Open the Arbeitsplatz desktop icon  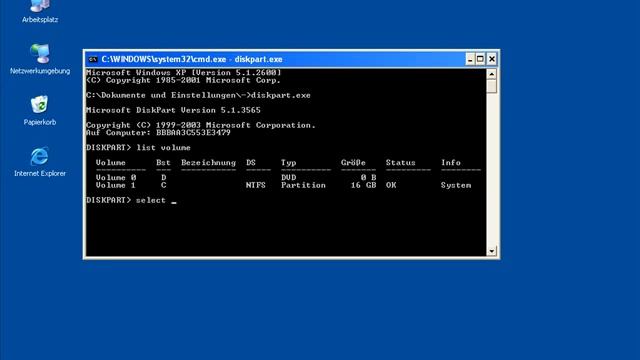[40, 11]
